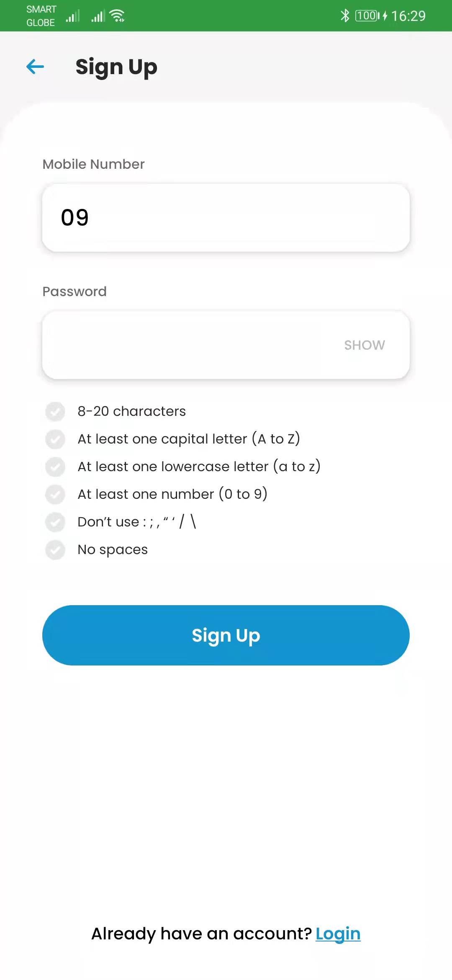
Task: Tap the battery 100 indicator icon
Action: point(367,15)
